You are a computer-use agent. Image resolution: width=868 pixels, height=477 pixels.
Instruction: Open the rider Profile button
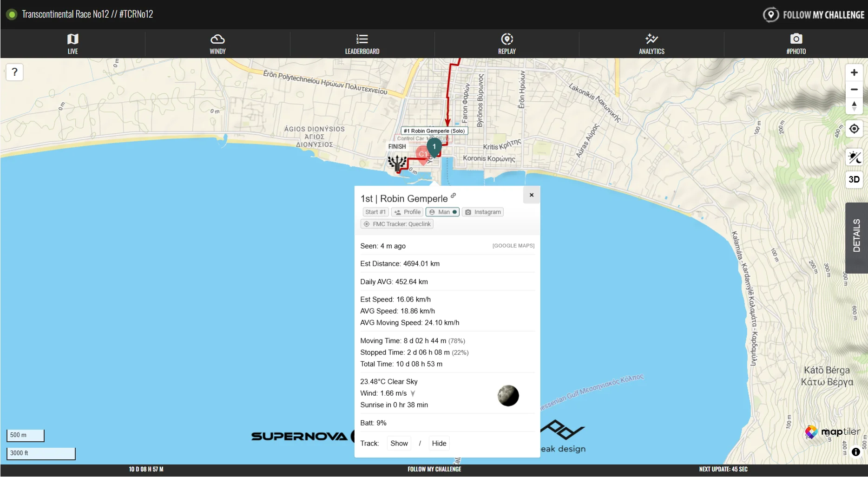[408, 212]
